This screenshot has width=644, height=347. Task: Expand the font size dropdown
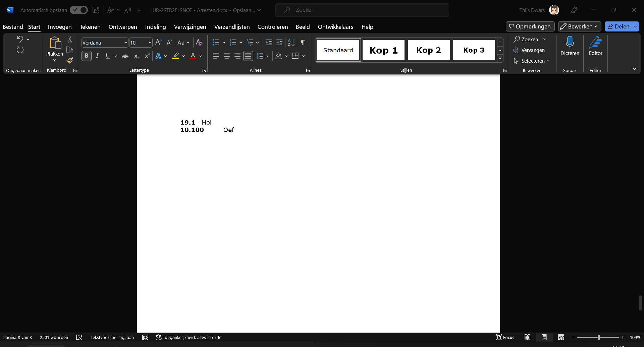(150, 43)
